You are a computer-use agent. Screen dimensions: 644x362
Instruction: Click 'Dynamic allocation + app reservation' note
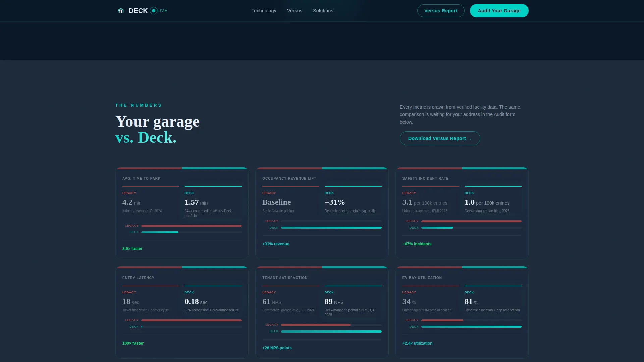492,310
